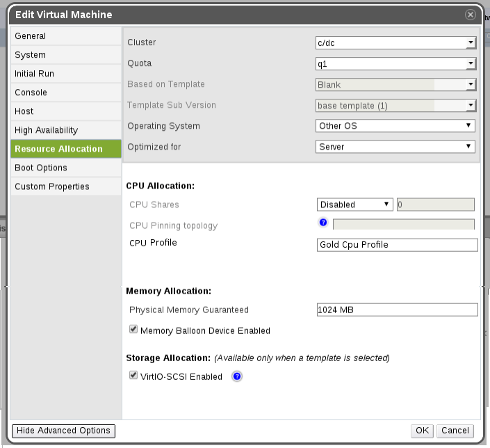Close the Edit Virtual Machine dialog
Screen dimensions: 490x448
471,15
